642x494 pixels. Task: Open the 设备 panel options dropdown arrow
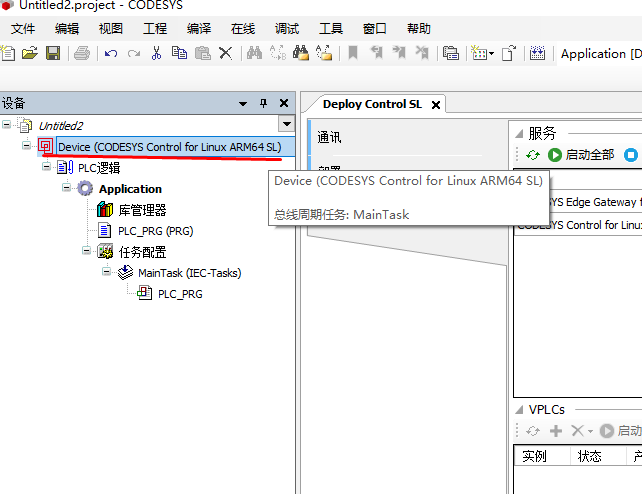[x=243, y=104]
